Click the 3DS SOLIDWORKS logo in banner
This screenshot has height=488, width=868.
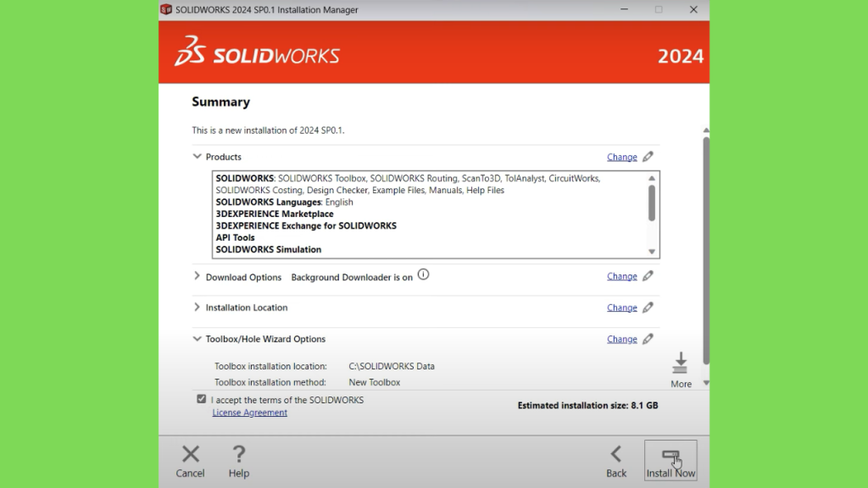coord(257,52)
